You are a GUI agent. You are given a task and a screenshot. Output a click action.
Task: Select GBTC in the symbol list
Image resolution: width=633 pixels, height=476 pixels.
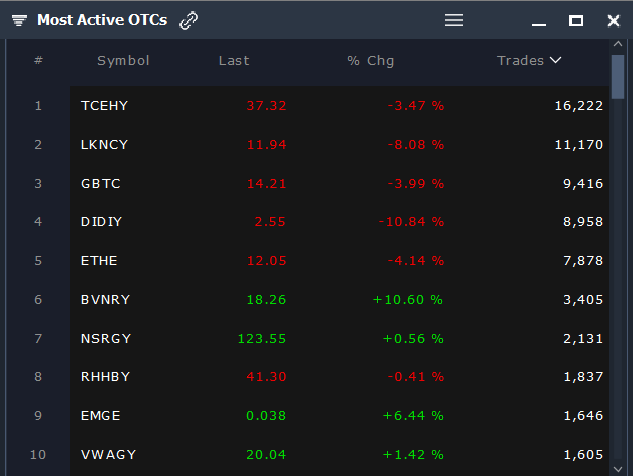(x=100, y=183)
